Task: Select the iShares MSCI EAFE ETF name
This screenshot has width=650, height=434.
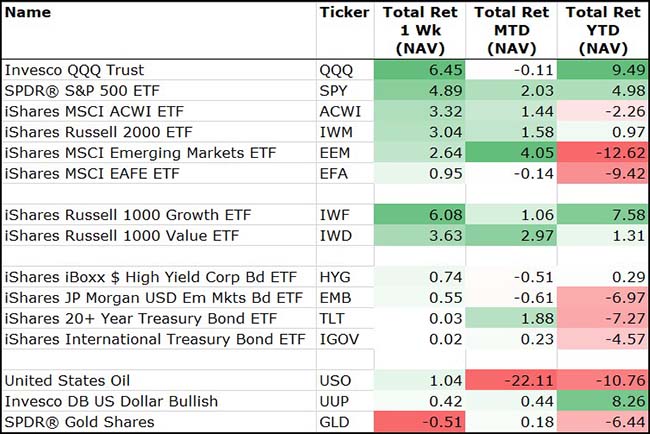Action: coord(81,173)
